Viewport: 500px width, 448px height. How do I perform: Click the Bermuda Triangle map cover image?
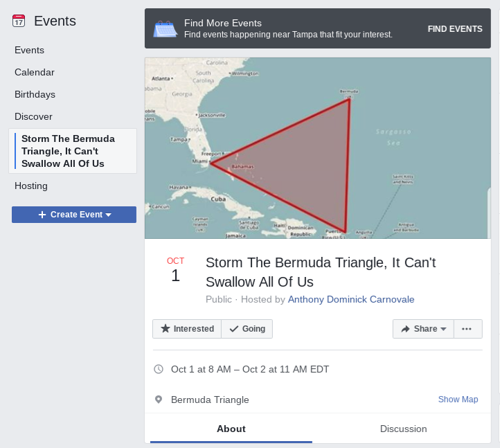click(318, 148)
